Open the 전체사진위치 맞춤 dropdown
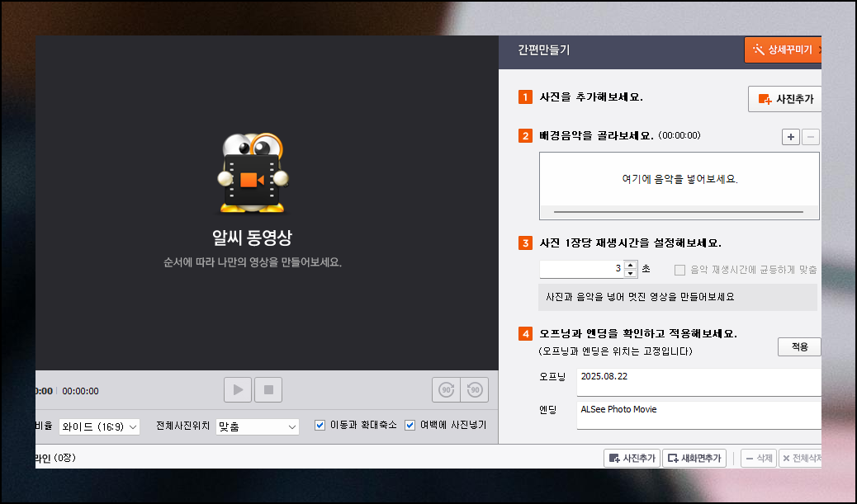This screenshot has height=504, width=857. tap(258, 426)
